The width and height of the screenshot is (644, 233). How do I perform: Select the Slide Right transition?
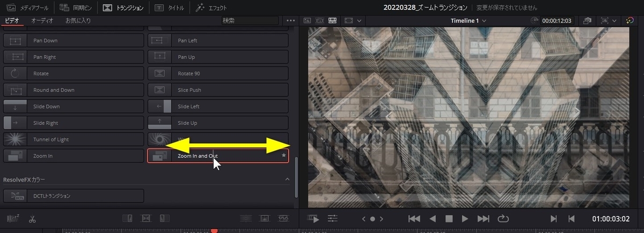(74, 123)
